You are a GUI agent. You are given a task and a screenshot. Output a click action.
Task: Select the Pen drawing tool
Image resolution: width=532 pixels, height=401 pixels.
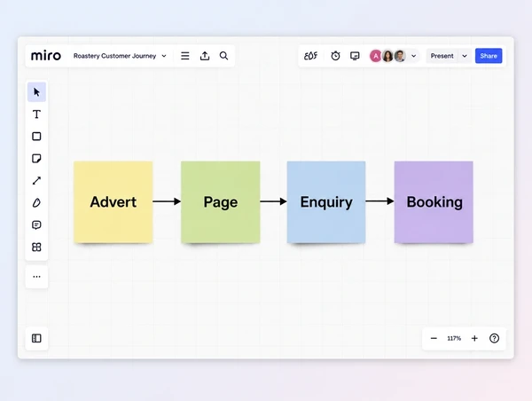36,202
